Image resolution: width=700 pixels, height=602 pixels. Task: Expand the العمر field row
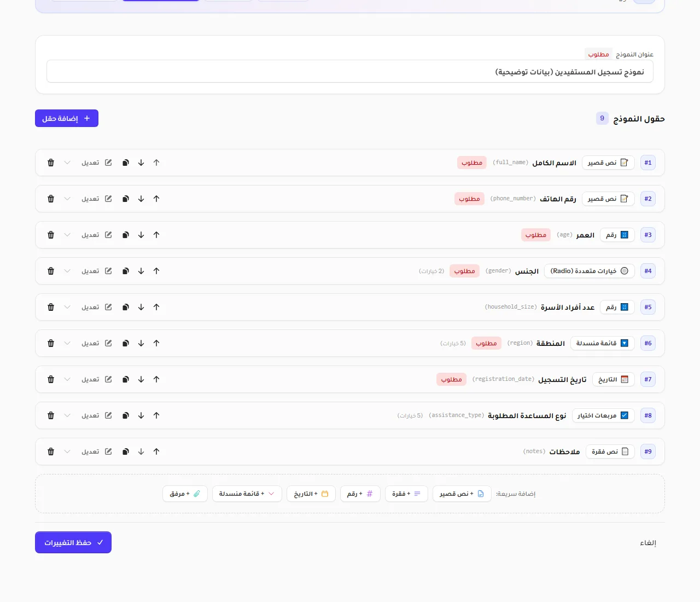tap(67, 235)
